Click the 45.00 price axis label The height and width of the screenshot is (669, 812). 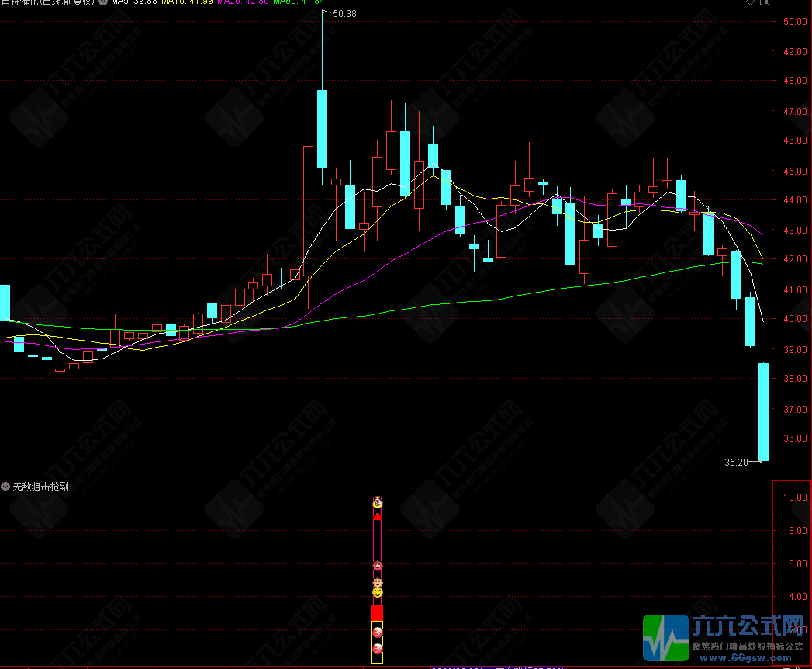pyautogui.click(x=795, y=171)
